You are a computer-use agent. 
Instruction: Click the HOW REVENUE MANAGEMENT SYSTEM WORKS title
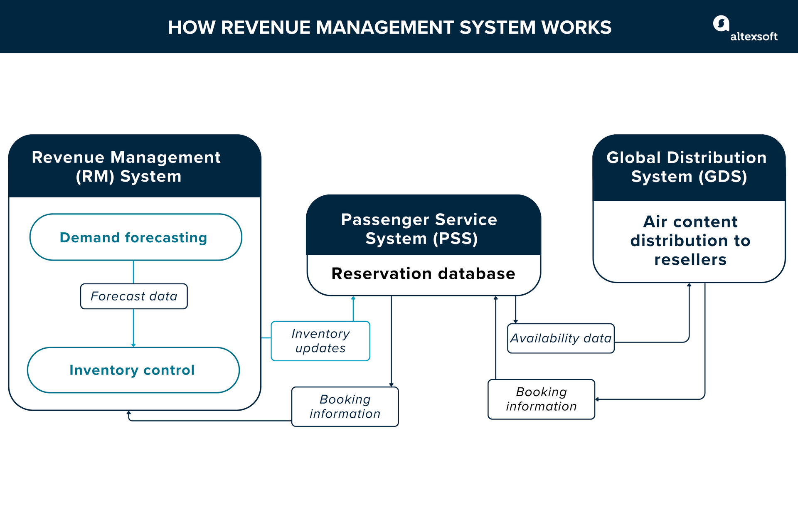[x=390, y=27]
